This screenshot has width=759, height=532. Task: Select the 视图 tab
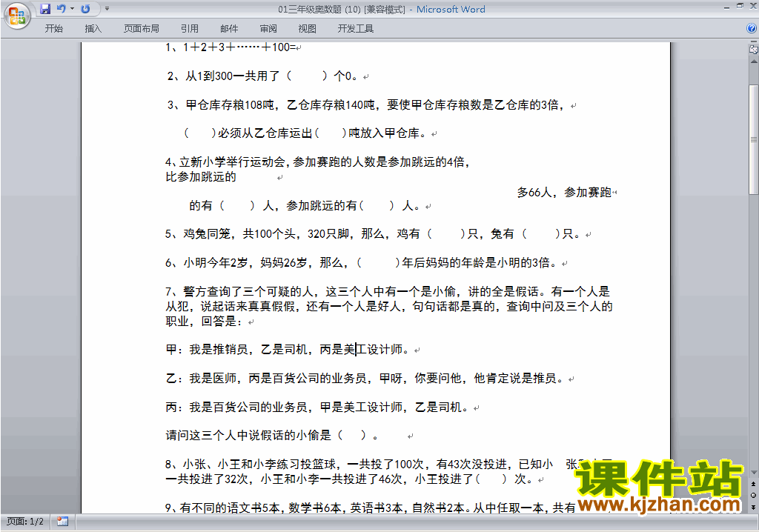point(308,29)
